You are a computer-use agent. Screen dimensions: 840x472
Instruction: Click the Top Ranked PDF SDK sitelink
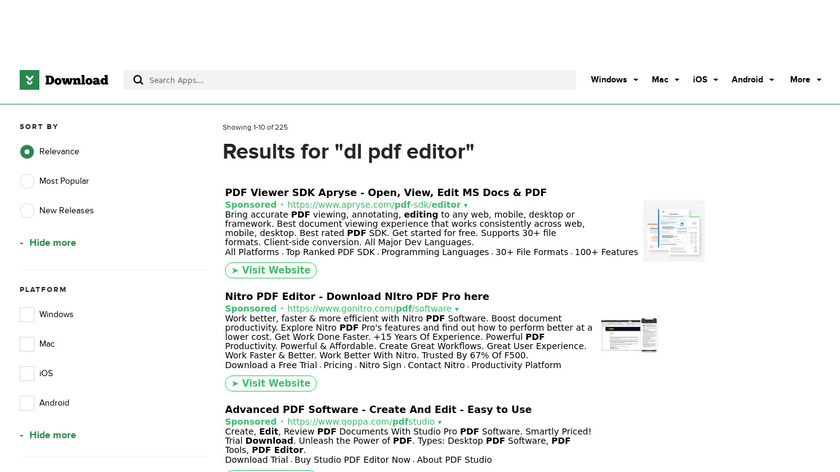(330, 252)
